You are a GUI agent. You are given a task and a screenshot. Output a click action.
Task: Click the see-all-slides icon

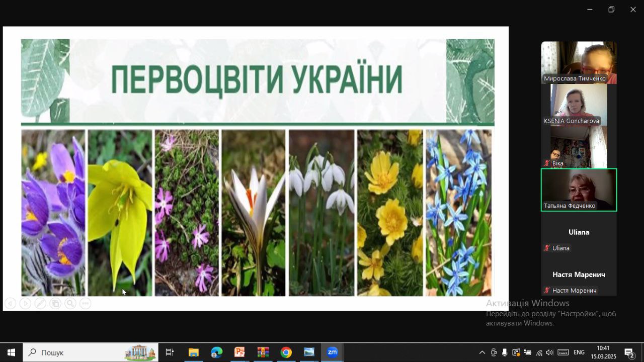55,304
